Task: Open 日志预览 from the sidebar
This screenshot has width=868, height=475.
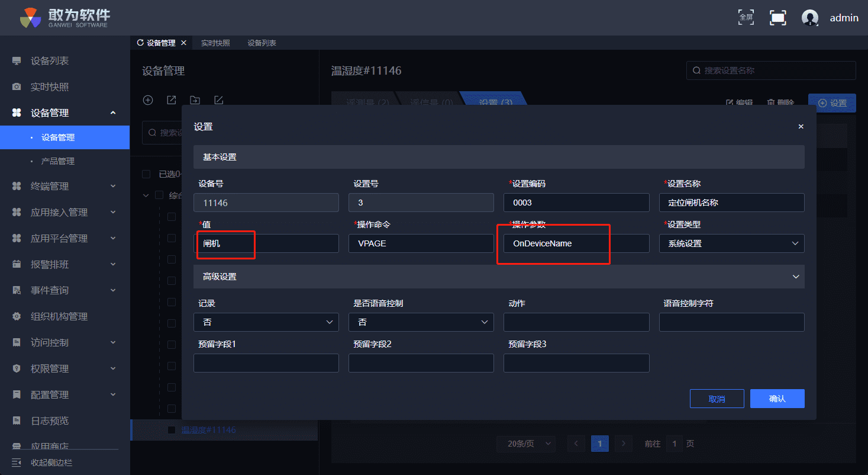Action: pyautogui.click(x=50, y=421)
